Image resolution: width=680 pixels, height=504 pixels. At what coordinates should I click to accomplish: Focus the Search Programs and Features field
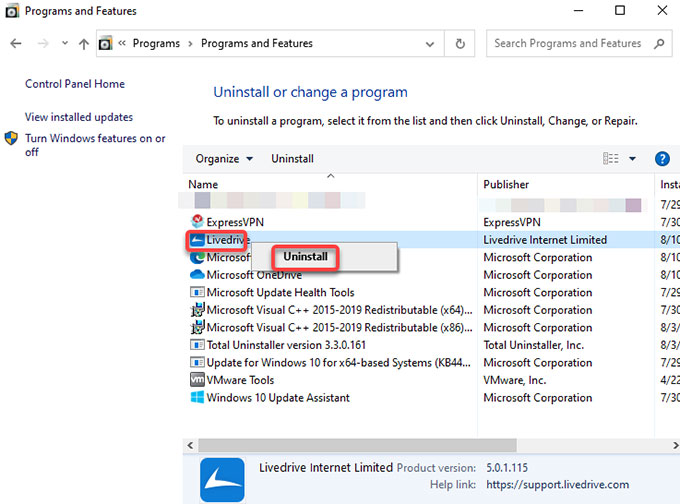pyautogui.click(x=579, y=43)
